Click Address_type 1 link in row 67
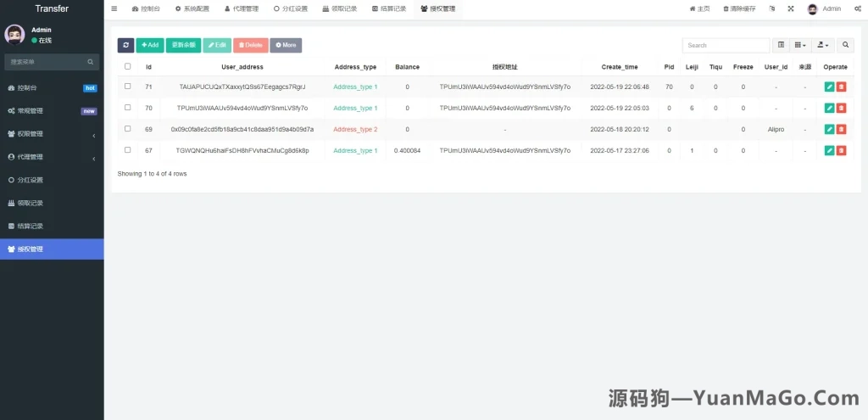Screen dimensions: 868x420 pos(355,151)
